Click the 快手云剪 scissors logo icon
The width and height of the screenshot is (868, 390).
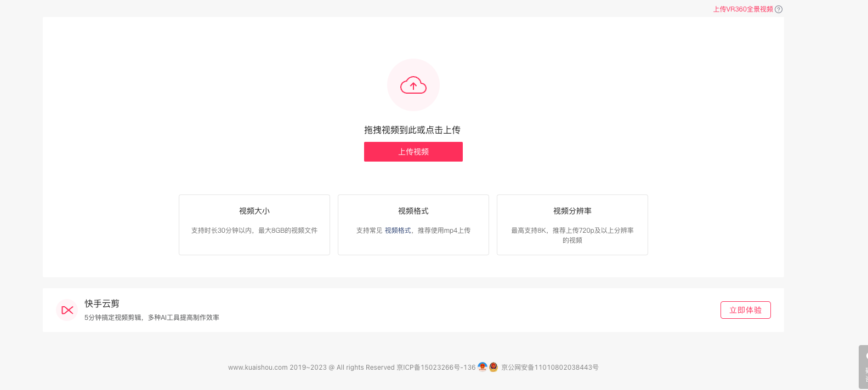67,310
